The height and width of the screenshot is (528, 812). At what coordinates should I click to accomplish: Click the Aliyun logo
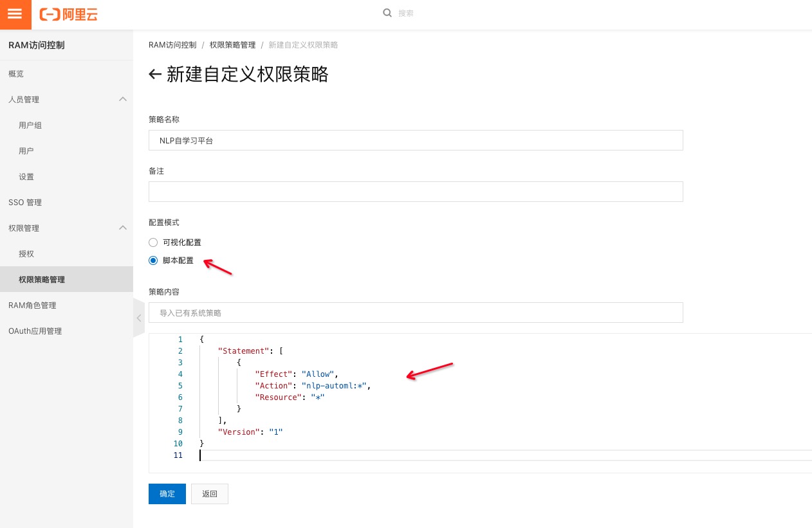click(x=69, y=14)
